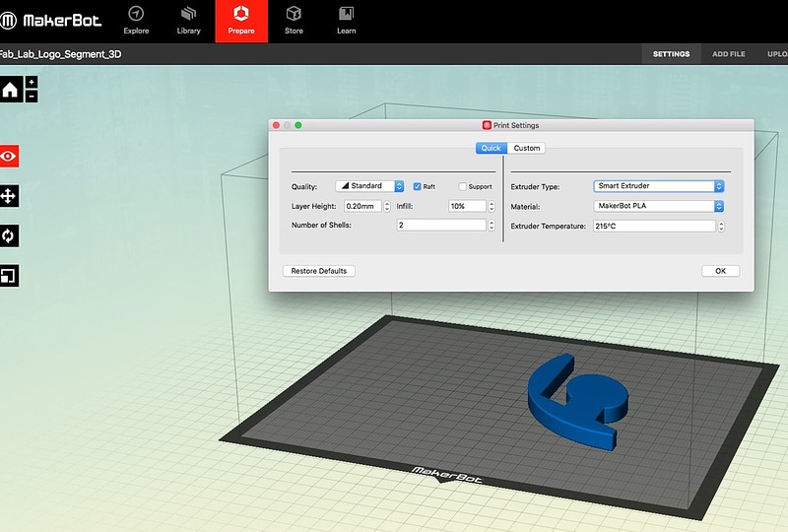Select the blue 3D model on the plate
The image size is (788, 532).
coord(578,402)
